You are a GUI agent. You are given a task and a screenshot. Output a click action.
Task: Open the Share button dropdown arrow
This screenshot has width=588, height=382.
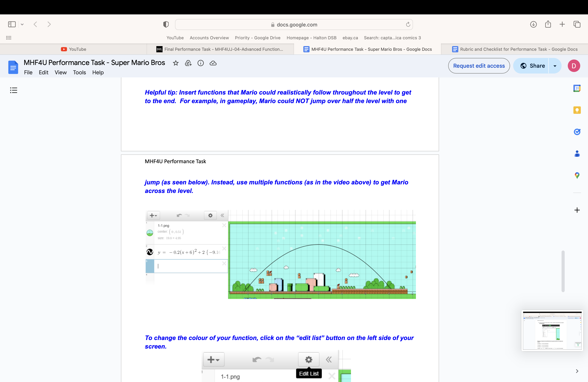(555, 66)
